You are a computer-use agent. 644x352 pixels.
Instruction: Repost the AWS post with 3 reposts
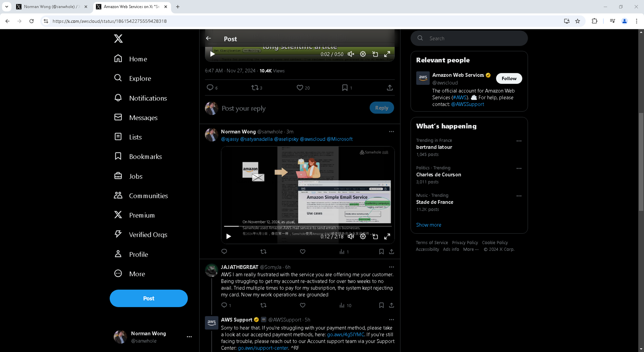pyautogui.click(x=256, y=88)
